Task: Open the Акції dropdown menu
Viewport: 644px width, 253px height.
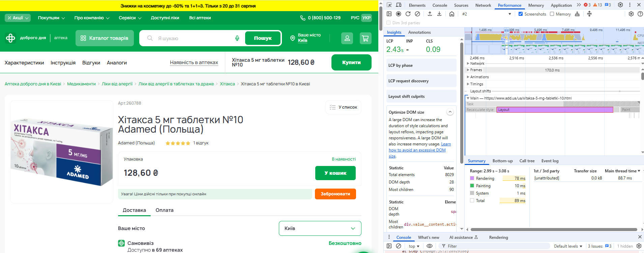Action: 18,18
